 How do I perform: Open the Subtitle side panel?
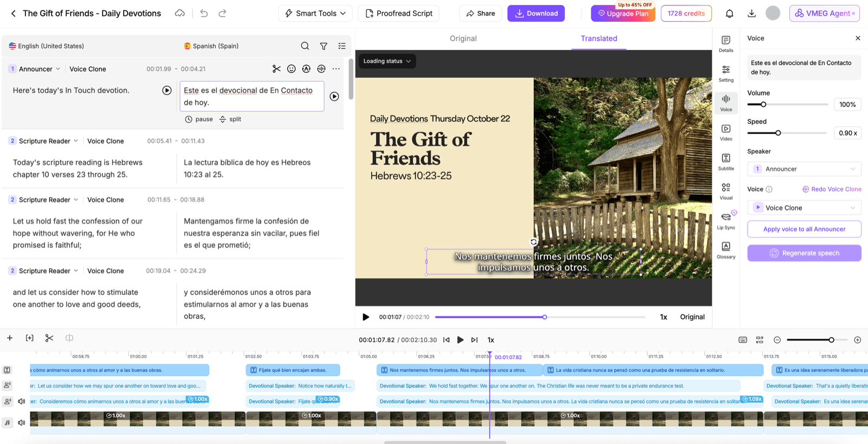click(726, 162)
